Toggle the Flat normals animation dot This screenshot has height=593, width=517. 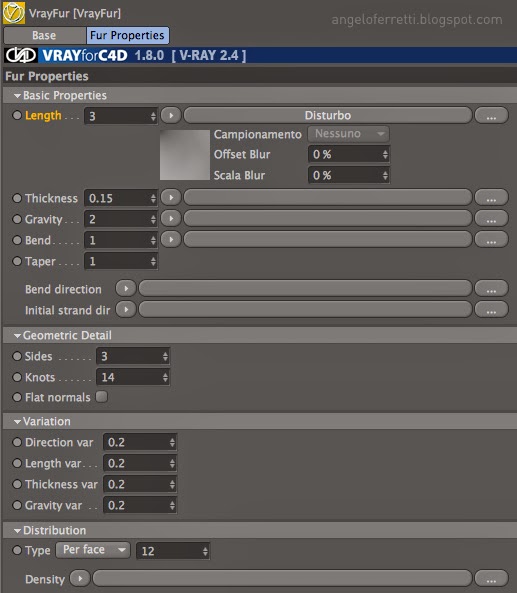click(x=17, y=397)
